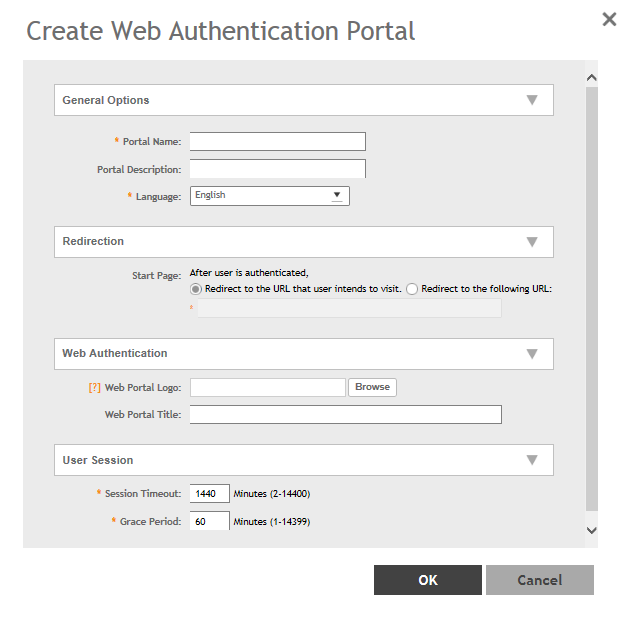Select Redirect to the following URL option

(412, 289)
